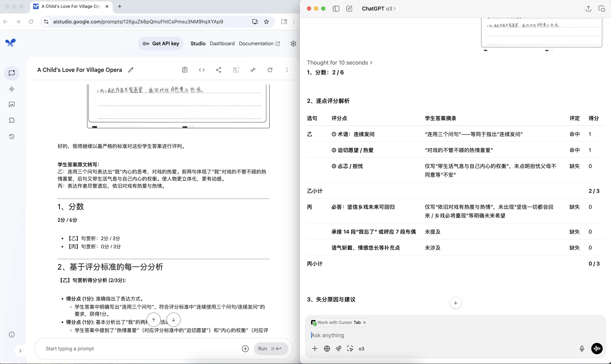This screenshot has width=611, height=364.
Task: Toggle the ChatGPT sidebar panel
Action: (x=336, y=9)
